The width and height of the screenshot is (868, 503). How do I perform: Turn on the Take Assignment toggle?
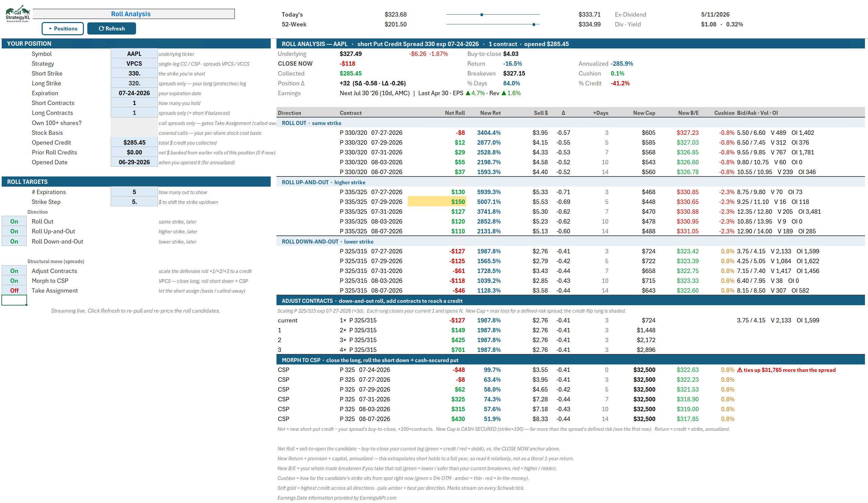(x=14, y=291)
